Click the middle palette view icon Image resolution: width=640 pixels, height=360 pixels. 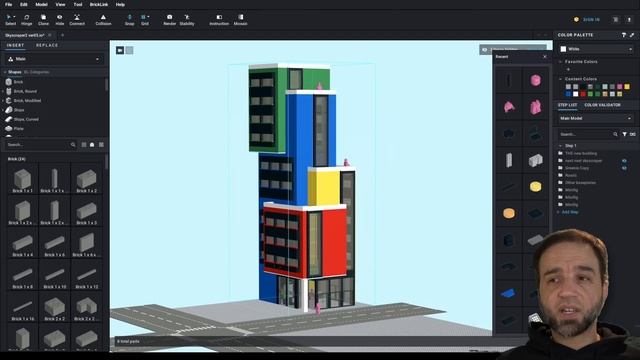92,144
